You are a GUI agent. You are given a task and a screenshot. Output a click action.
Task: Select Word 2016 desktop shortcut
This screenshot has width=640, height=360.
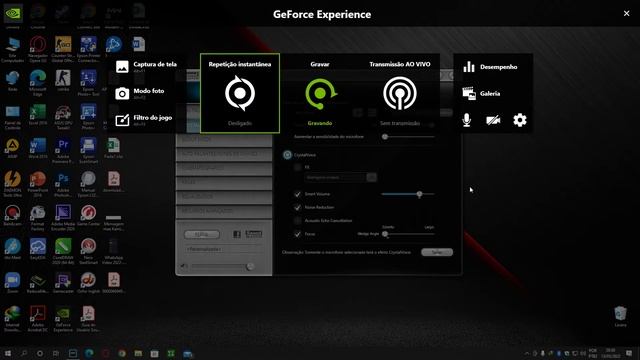click(x=38, y=149)
